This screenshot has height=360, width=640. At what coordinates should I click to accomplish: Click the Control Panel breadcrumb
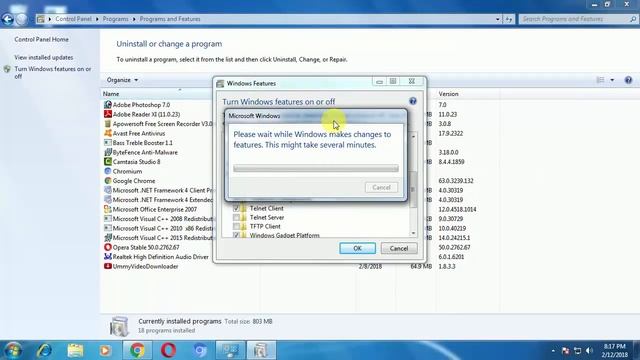tap(73, 19)
